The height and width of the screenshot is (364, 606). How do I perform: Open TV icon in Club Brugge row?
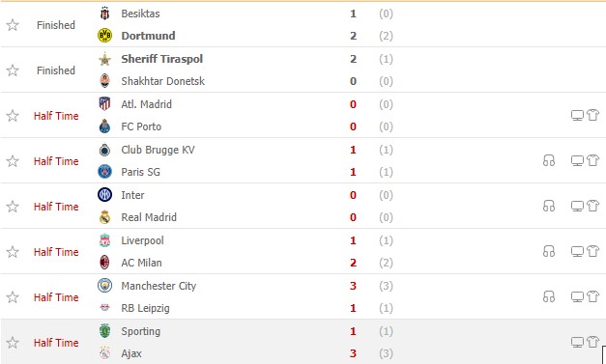pyautogui.click(x=577, y=160)
